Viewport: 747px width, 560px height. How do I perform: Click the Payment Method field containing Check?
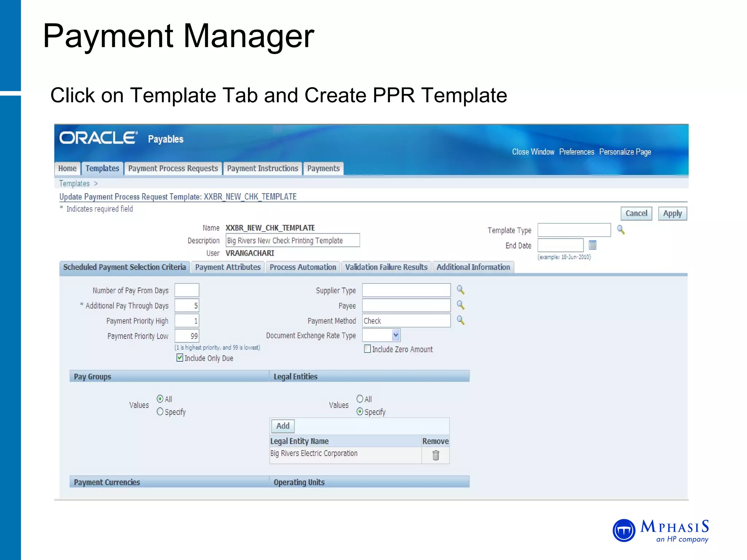click(406, 321)
